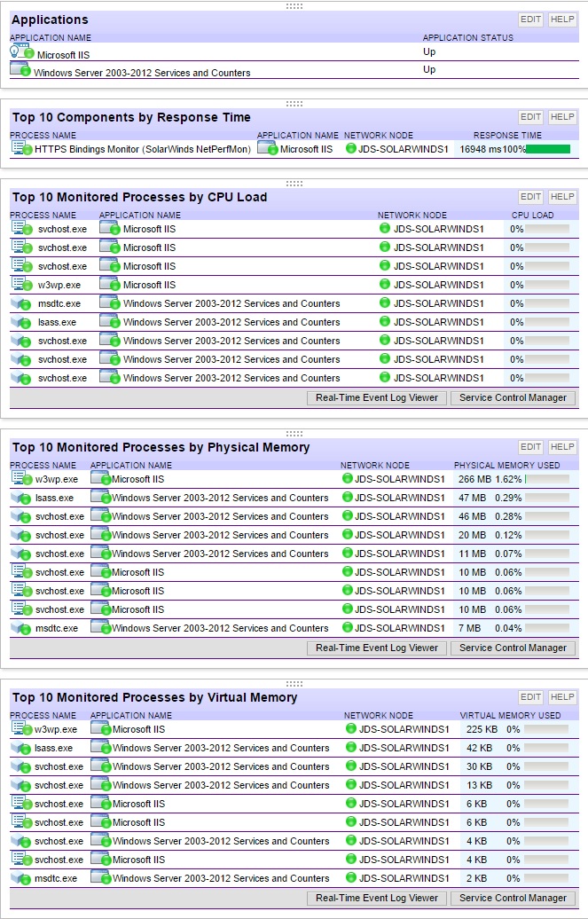
Task: Click HELP in Top 10 Components by Response Time
Action: pos(561,116)
